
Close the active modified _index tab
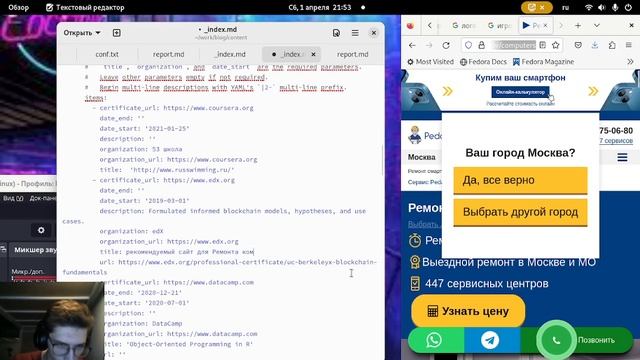pyautogui.click(x=313, y=54)
